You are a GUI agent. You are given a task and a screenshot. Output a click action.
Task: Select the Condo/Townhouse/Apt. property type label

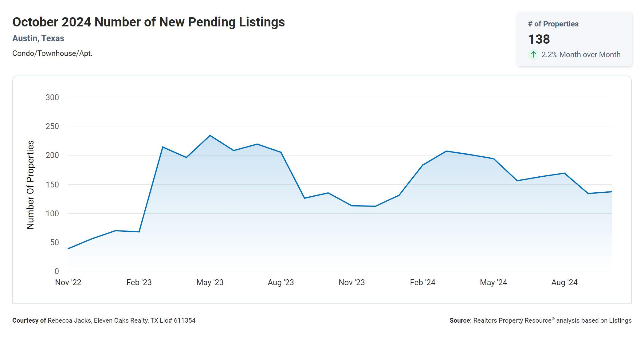[52, 53]
